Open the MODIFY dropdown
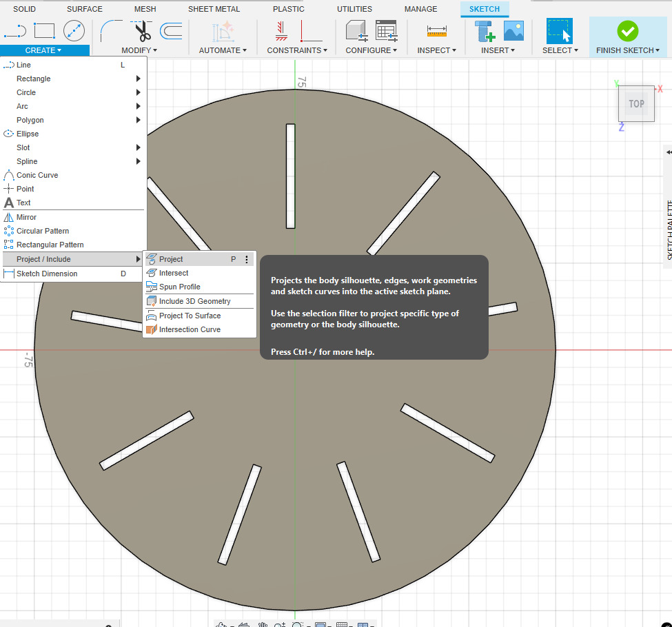672x627 pixels. (139, 50)
